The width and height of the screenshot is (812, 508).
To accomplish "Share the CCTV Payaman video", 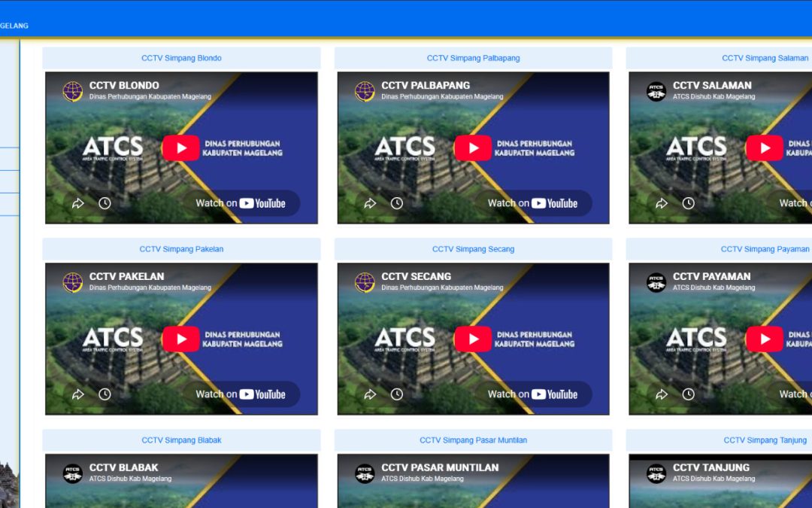I will (662, 394).
